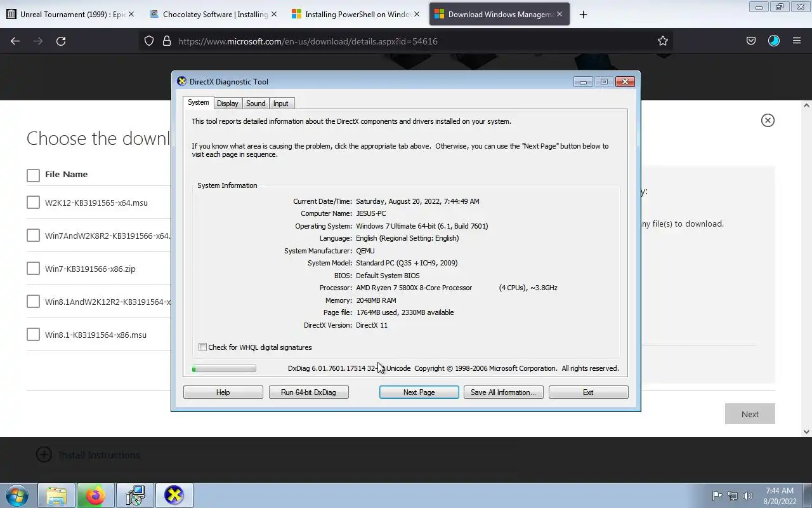
Task: Click the Standard PC system model value
Action: [x=407, y=263]
